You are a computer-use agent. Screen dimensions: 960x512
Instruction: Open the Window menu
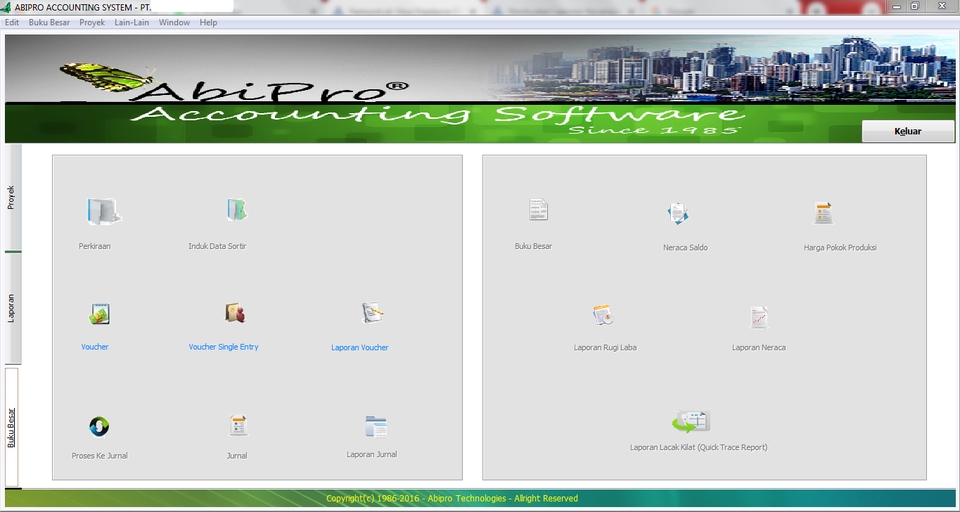174,23
